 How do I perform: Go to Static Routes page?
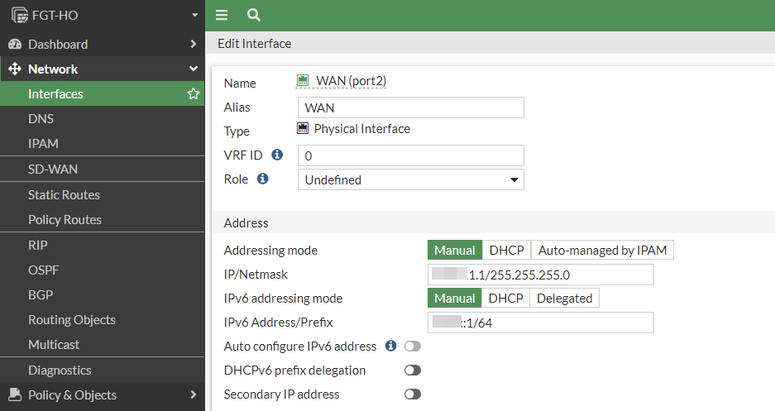click(x=64, y=195)
